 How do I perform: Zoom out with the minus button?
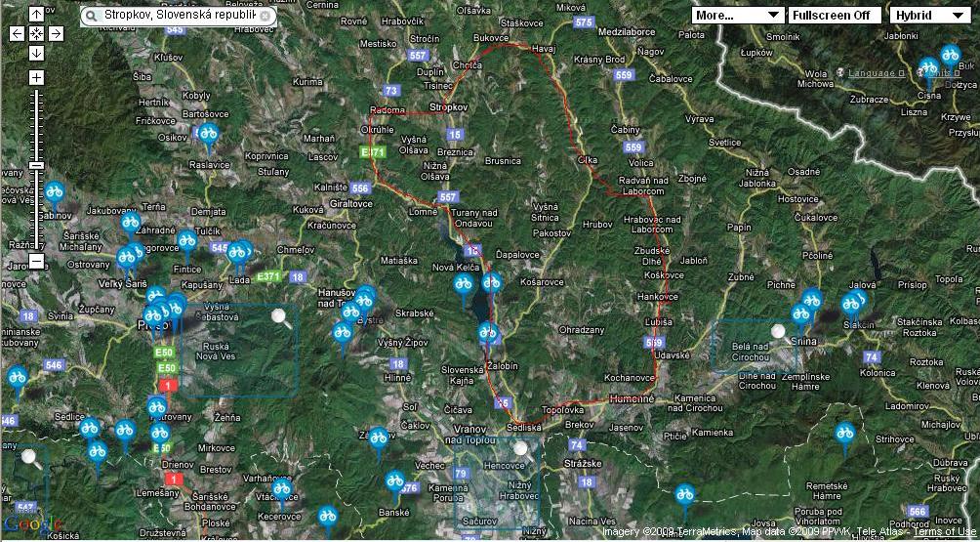click(x=36, y=261)
